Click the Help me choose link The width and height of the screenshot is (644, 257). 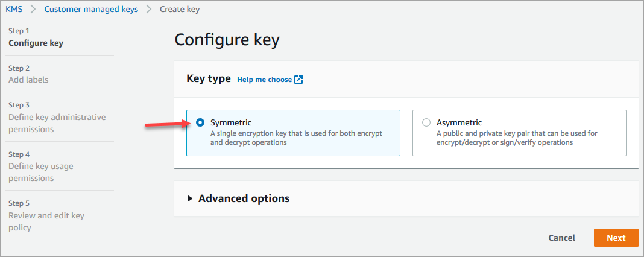264,80
